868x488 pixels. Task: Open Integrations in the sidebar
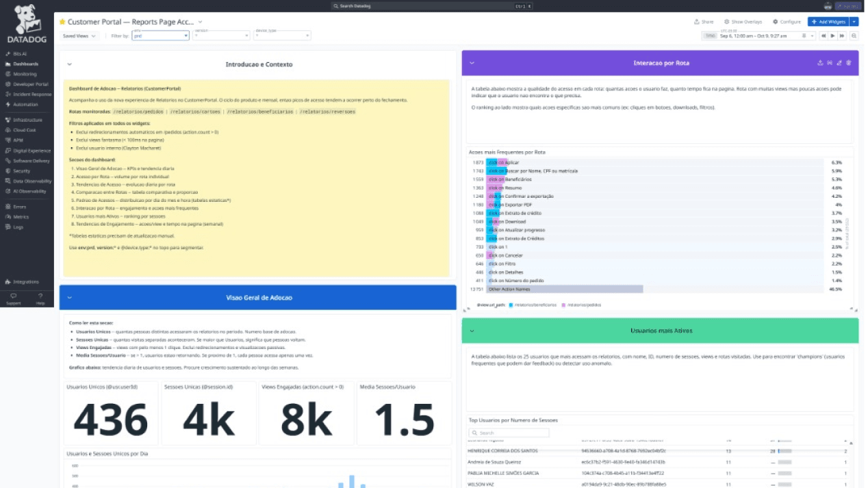(22, 282)
